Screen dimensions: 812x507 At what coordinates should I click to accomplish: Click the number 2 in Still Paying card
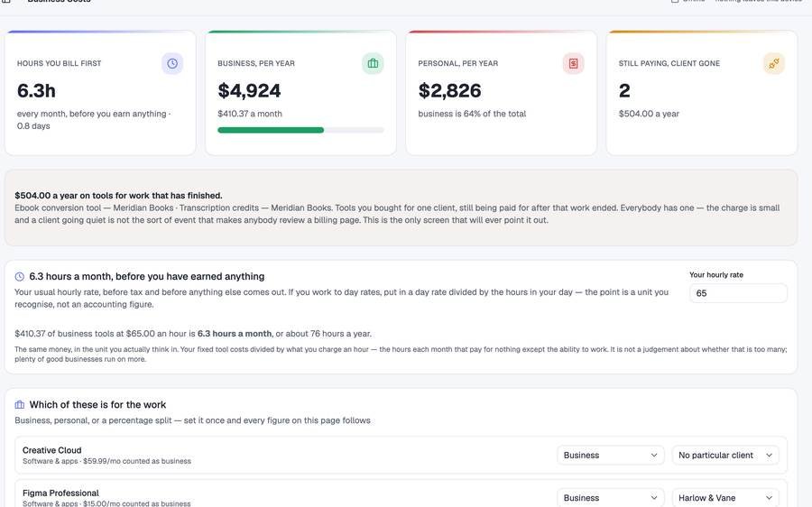pos(624,90)
